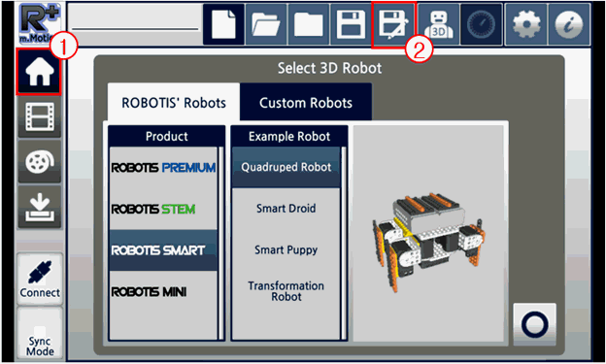This screenshot has width=606, height=364.
Task: Show information with the i icon
Action: coord(569,24)
